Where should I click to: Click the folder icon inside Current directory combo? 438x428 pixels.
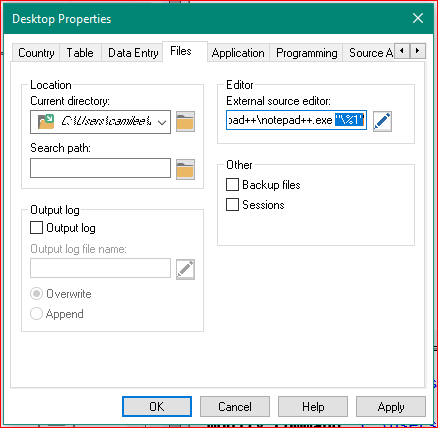pyautogui.click(x=46, y=122)
